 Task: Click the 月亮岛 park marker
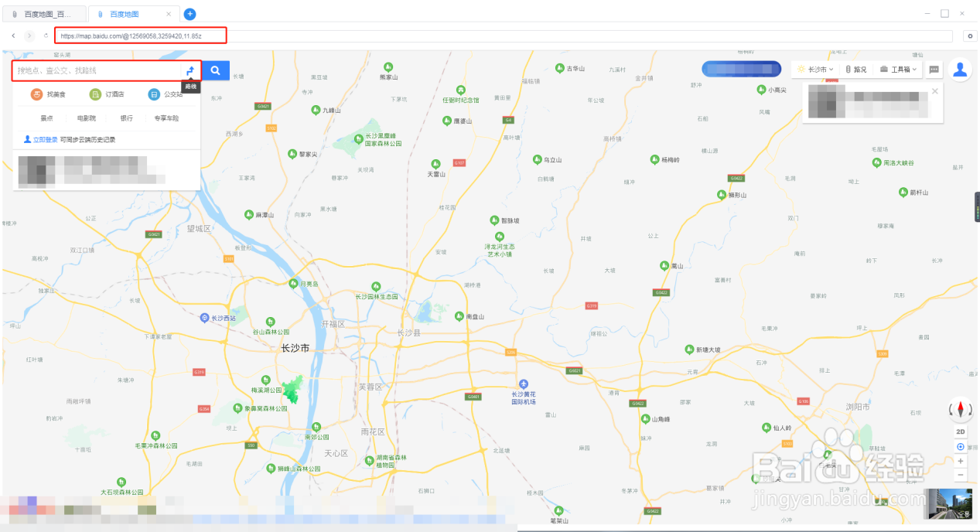click(x=293, y=284)
